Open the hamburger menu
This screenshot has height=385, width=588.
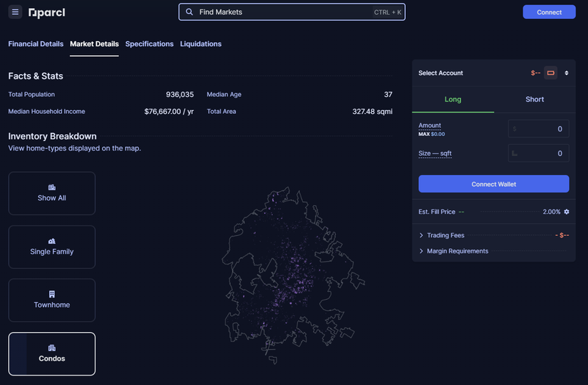[15, 12]
